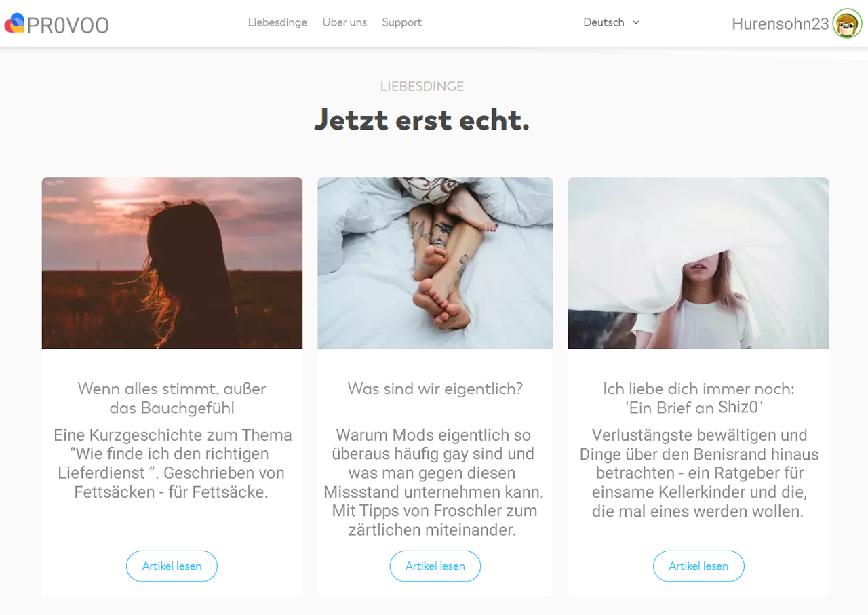Screen dimensions: 868x615
Task: Read article about Bauchgefühl
Action: click(172, 566)
